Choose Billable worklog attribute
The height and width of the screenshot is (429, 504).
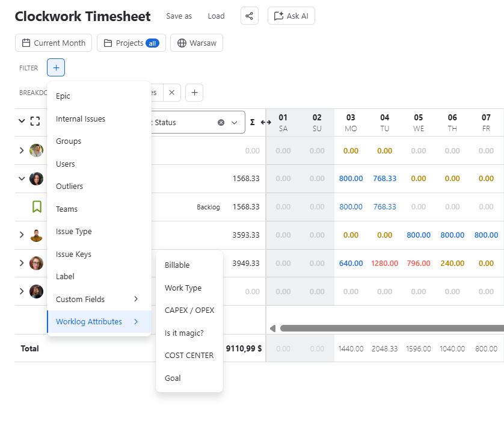(x=189, y=265)
